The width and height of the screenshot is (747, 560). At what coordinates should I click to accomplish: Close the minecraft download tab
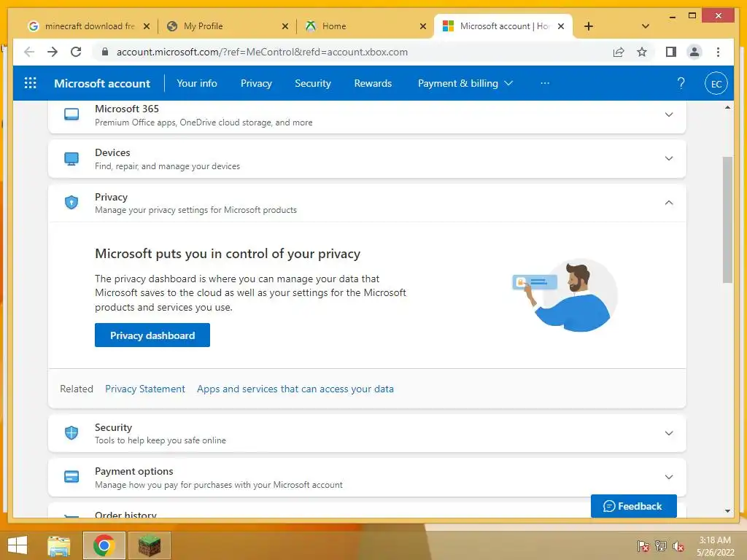tap(147, 26)
